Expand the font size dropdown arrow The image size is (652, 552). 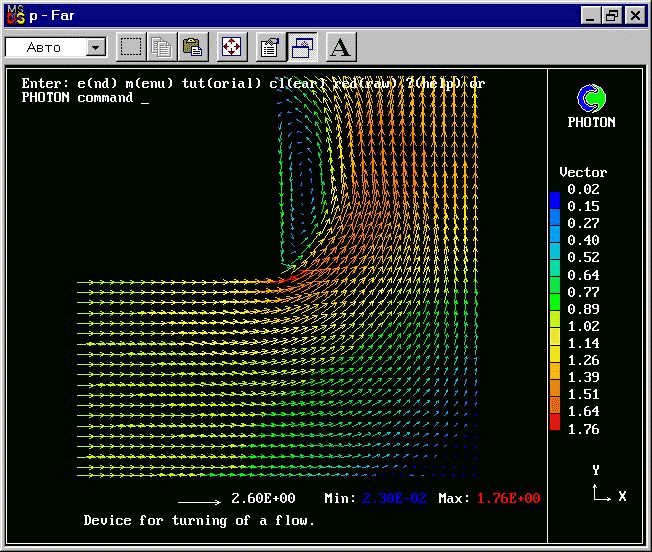[96, 47]
